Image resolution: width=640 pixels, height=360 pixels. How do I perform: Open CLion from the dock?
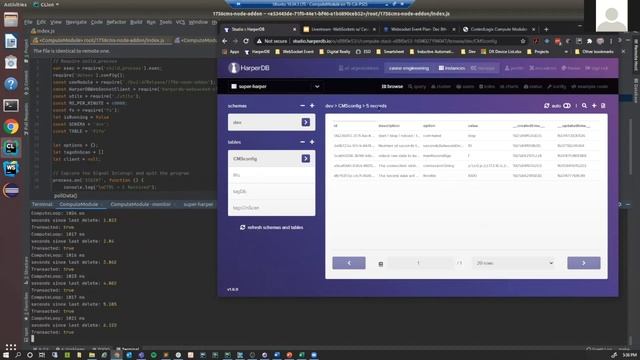pyautogui.click(x=11, y=148)
